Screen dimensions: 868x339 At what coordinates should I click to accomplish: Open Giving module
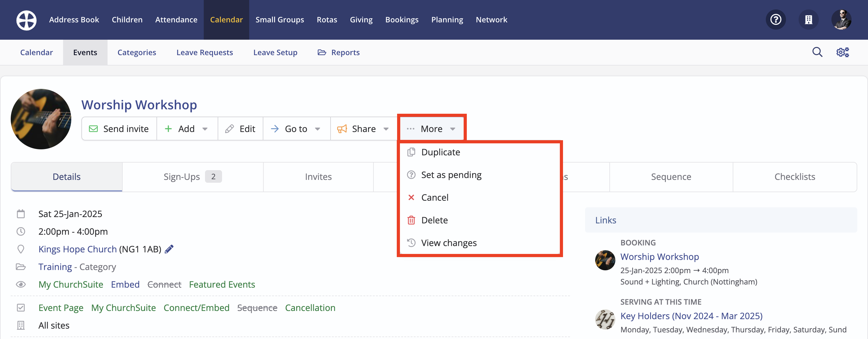point(361,20)
